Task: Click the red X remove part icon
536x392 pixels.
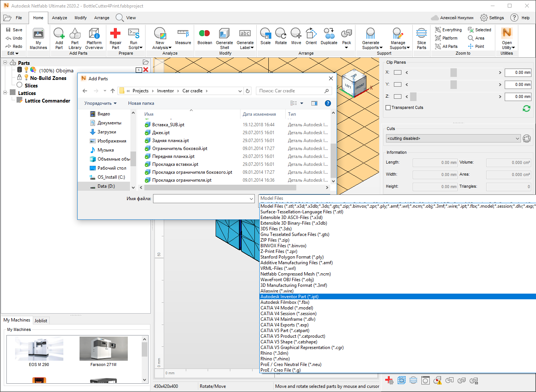Action: point(146,70)
